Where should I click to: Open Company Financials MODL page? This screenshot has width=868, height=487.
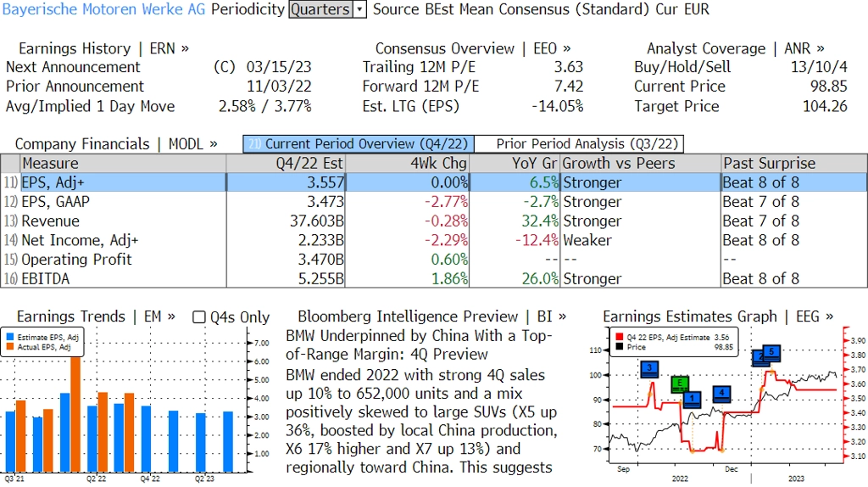pos(115,144)
